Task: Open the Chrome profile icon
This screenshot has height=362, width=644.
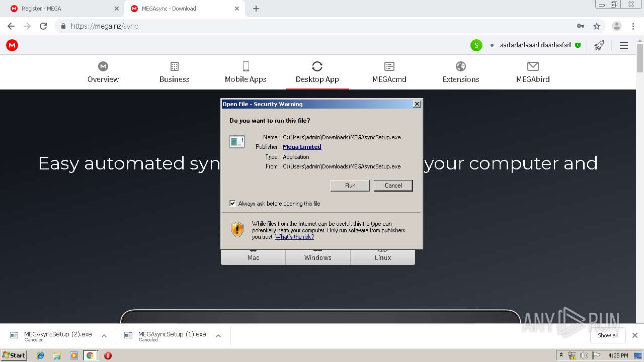Action: point(617,26)
